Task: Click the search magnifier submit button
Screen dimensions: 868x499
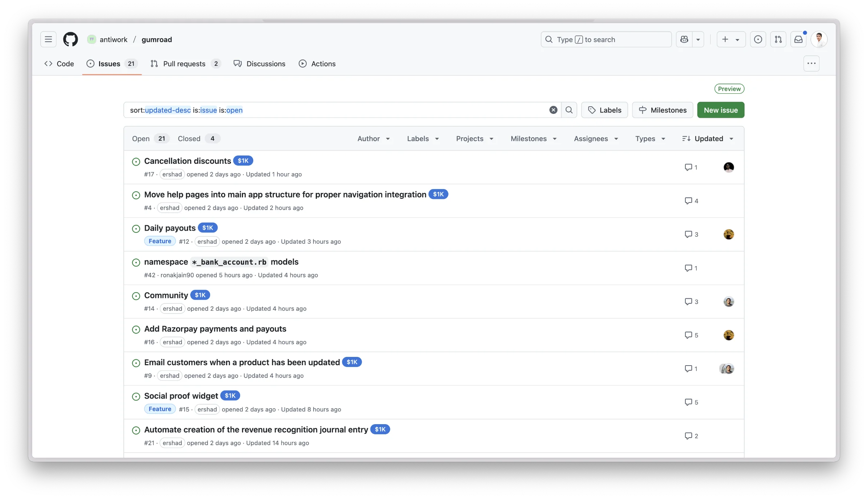Action: 569,110
